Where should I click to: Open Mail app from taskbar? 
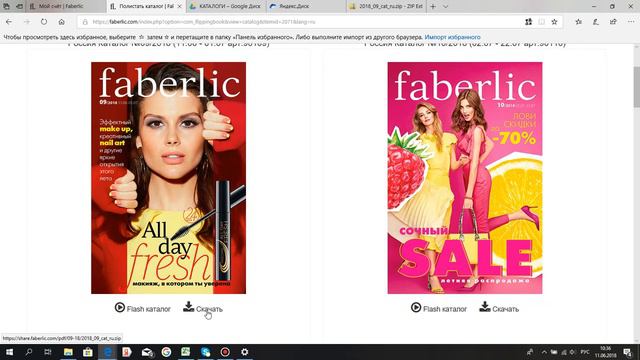(x=147, y=352)
